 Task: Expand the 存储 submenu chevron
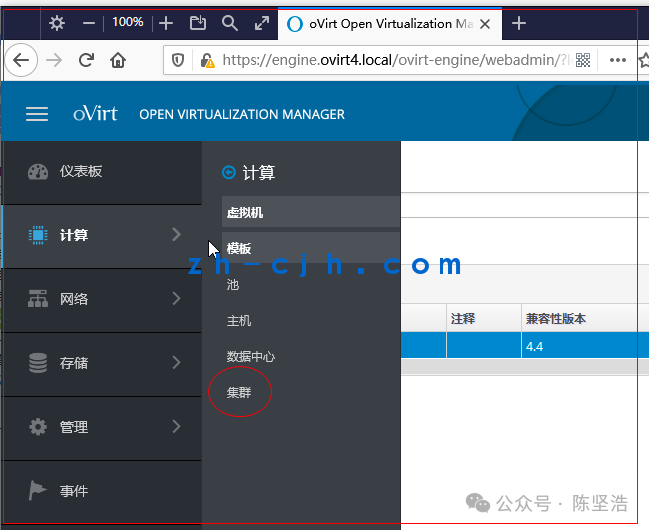[x=176, y=363]
